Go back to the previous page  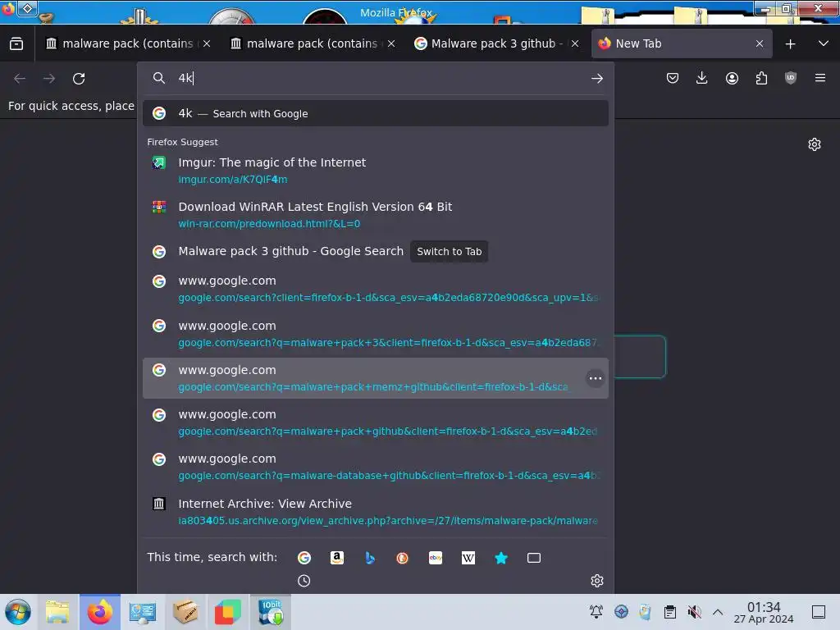[20, 79]
